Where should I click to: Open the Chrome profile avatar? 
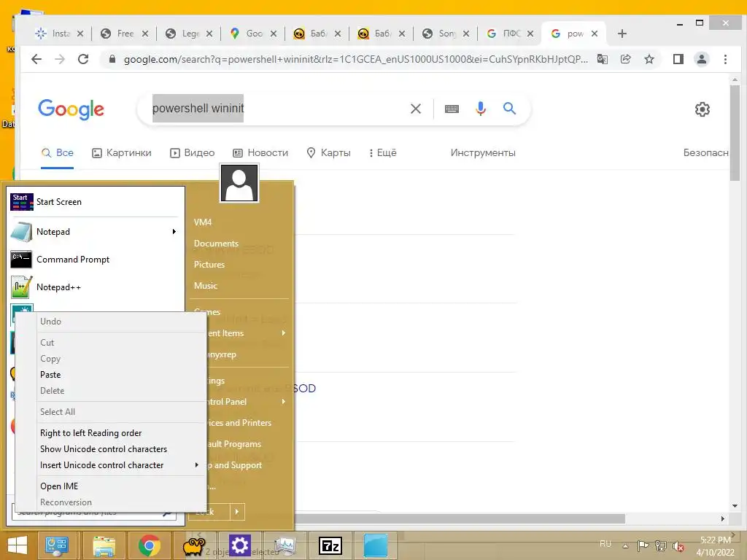pyautogui.click(x=701, y=59)
